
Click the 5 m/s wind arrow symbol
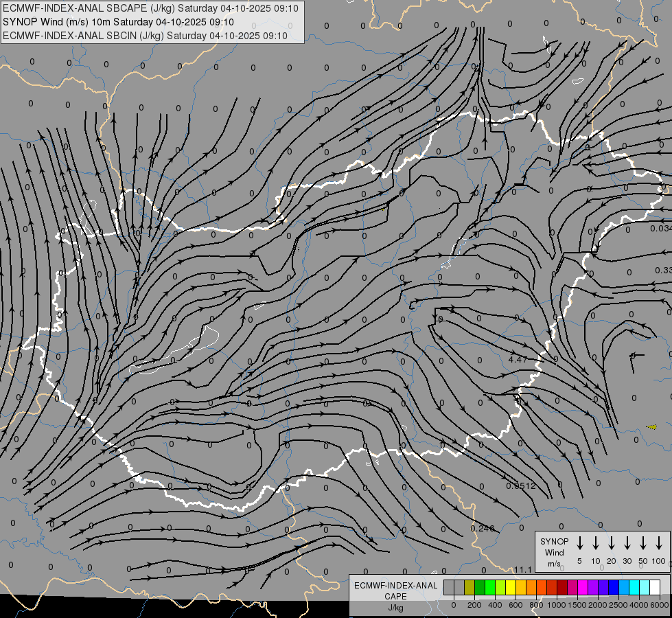[580, 543]
